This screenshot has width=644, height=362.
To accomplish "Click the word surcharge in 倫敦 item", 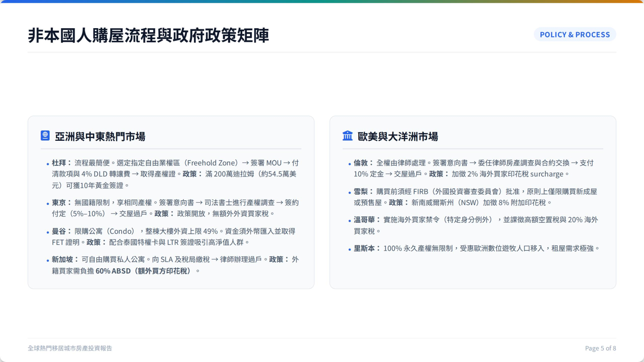I will [x=547, y=174].
